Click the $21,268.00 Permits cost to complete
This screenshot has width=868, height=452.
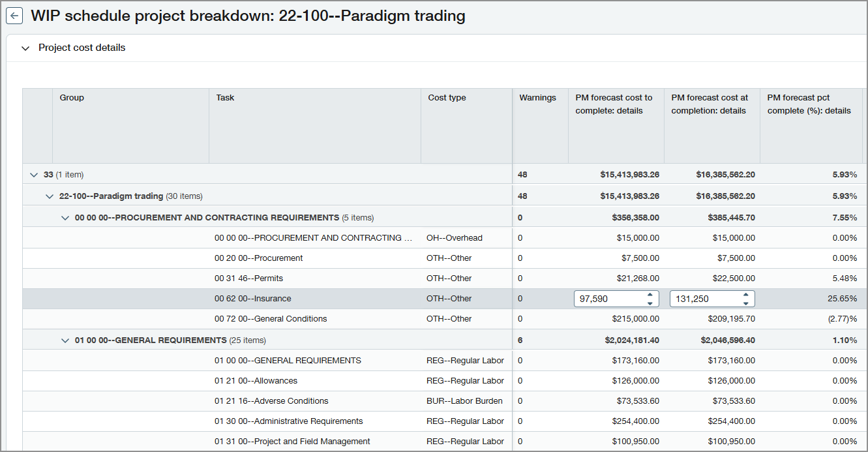(x=638, y=279)
